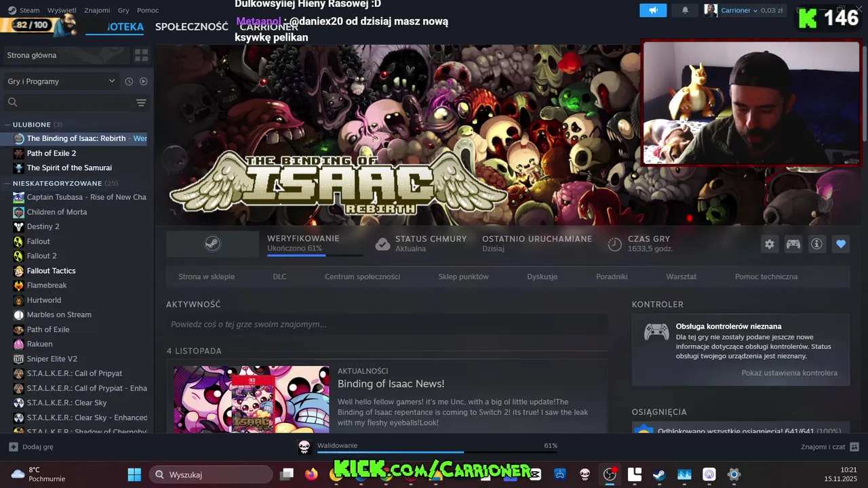The width and height of the screenshot is (868, 488).
Task: Open the Pomoc techniczna tab
Action: coord(766,277)
